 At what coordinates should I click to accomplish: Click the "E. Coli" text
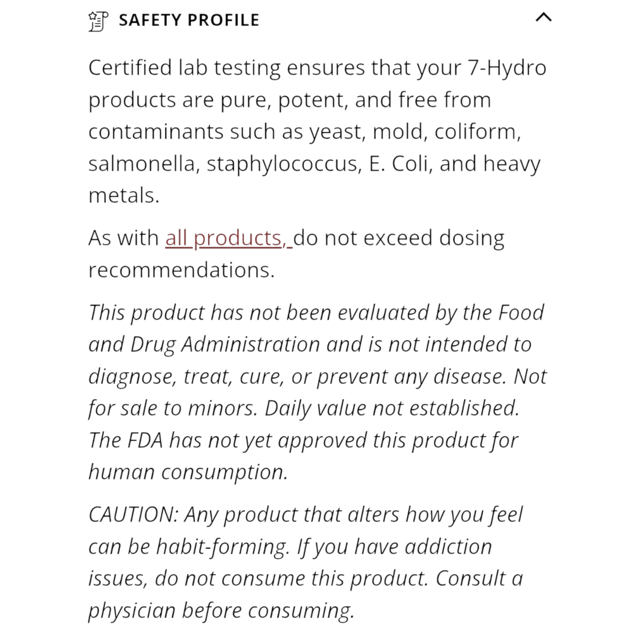point(399,164)
